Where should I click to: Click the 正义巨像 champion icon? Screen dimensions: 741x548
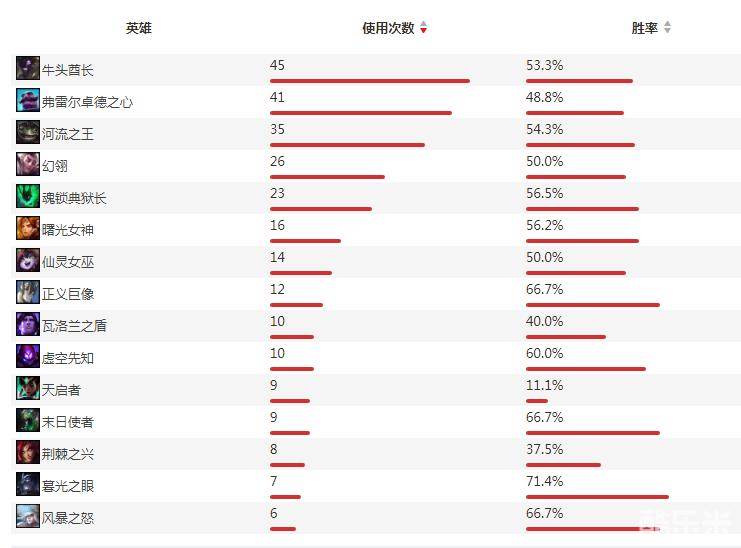point(28,293)
